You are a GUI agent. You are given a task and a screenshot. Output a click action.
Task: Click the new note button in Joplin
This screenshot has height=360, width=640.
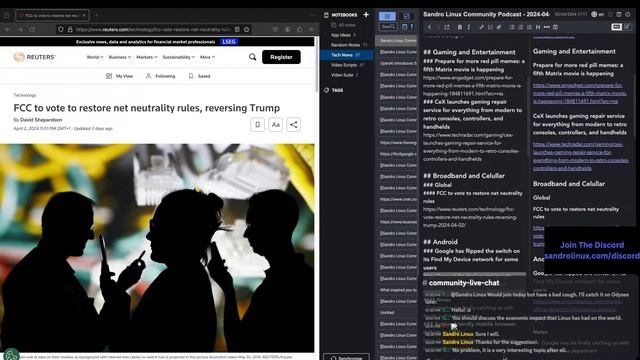pyautogui.click(x=387, y=16)
